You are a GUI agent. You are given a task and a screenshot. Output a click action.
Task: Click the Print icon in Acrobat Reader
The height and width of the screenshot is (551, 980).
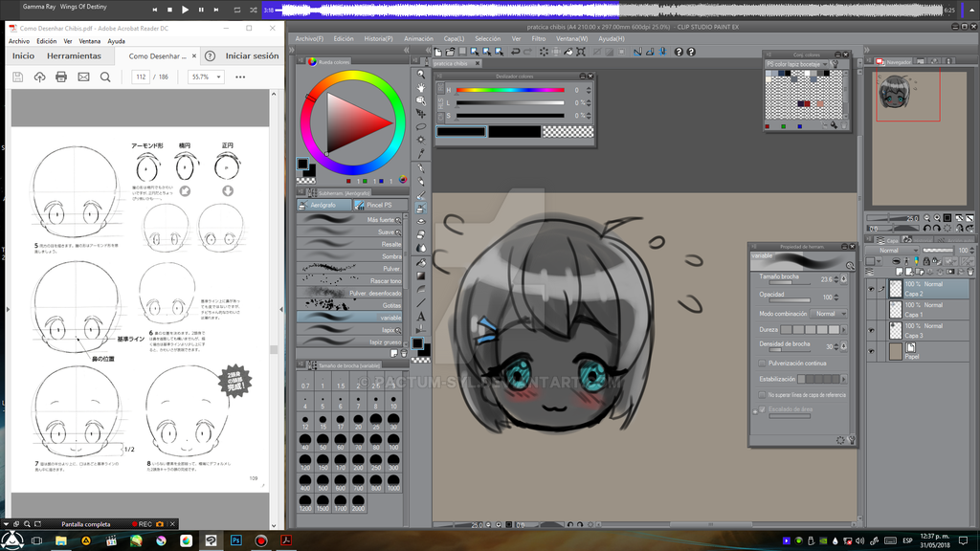pos(61,77)
